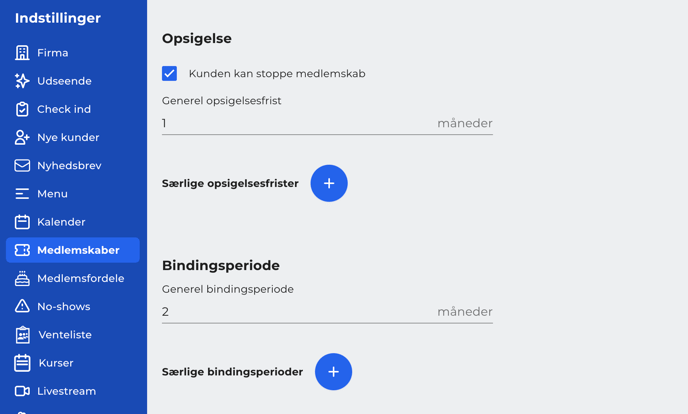Uncheck Kunden kan stoppe medlemskab checkbox
This screenshot has height=414, width=688.
(x=169, y=73)
